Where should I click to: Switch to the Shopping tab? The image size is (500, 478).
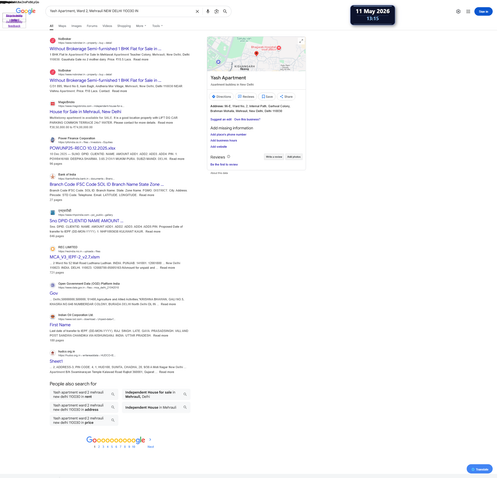(x=125, y=26)
